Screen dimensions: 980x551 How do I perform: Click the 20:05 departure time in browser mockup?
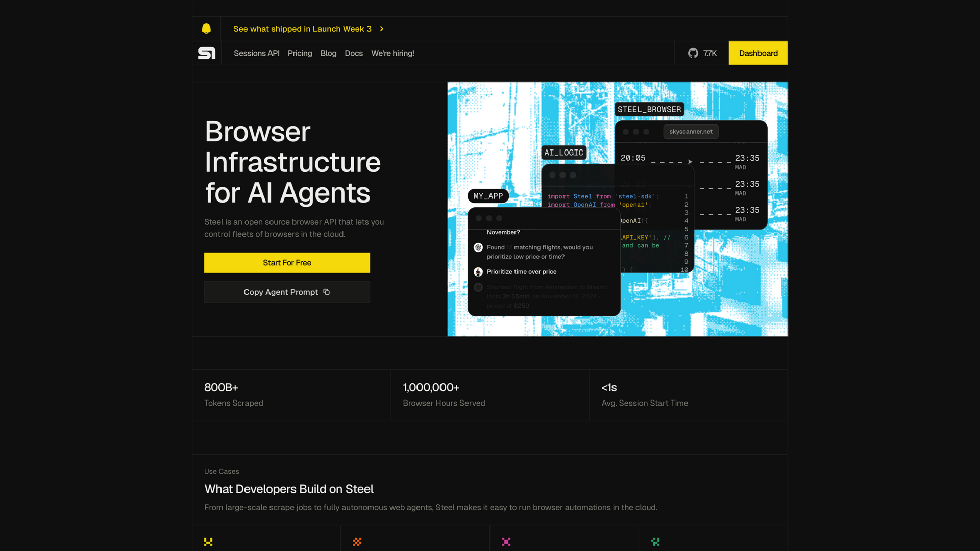633,158
